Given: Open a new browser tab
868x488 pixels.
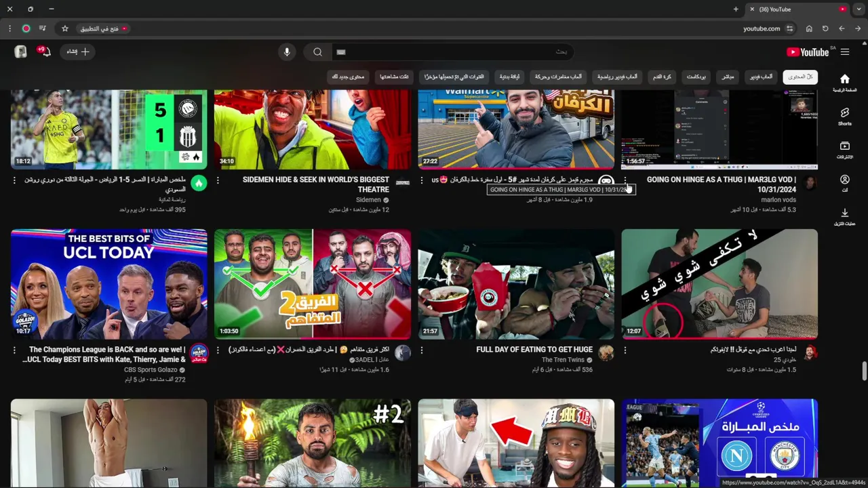Looking at the screenshot, I should (x=736, y=9).
